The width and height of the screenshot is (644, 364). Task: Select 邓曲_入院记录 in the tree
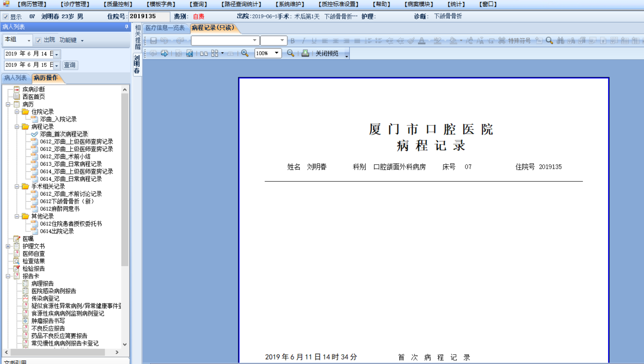pyautogui.click(x=58, y=119)
